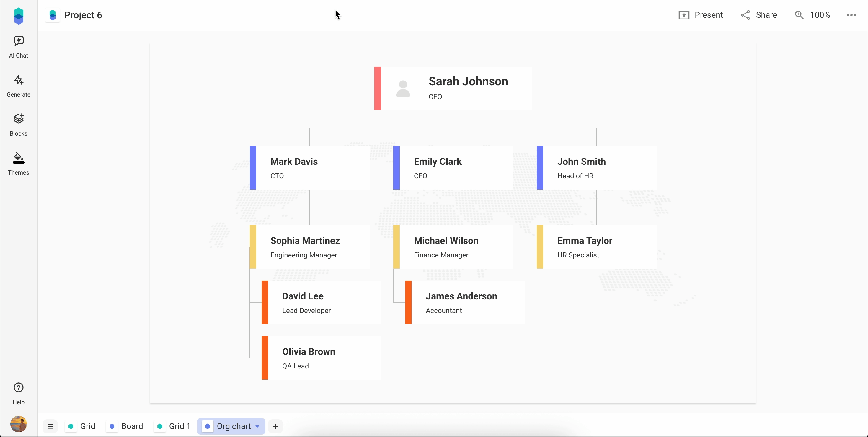Screen dimensions: 868x437
Task: Click the app logo in the top-left corner
Action: pyautogui.click(x=18, y=15)
